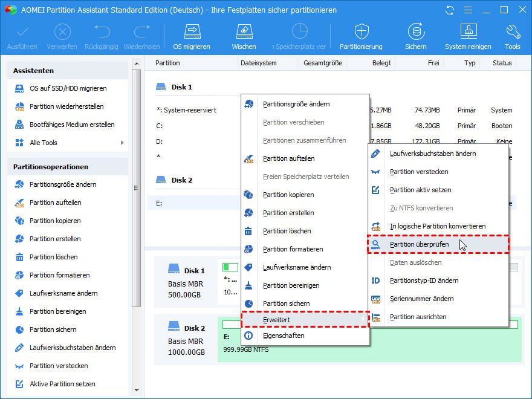Click the Partition column header
The image size is (532, 399).
pyautogui.click(x=167, y=63)
